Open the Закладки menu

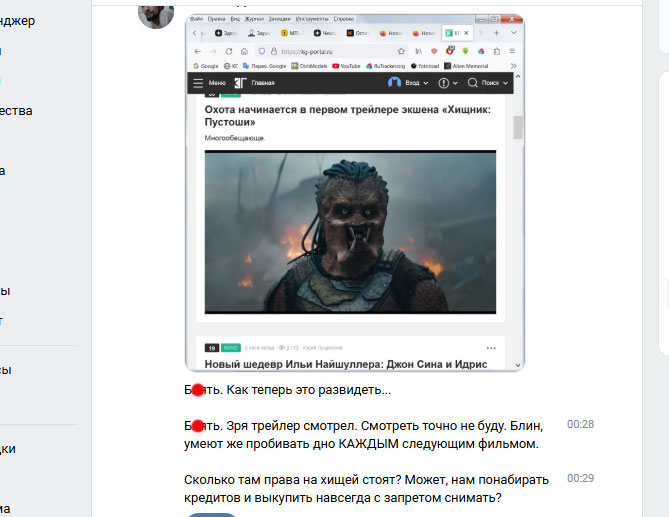[x=279, y=19]
